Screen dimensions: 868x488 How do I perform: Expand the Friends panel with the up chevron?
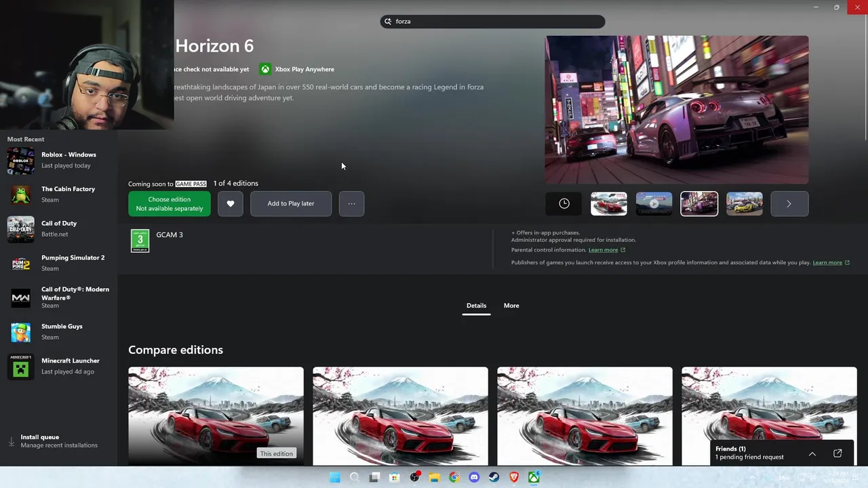pos(812,453)
